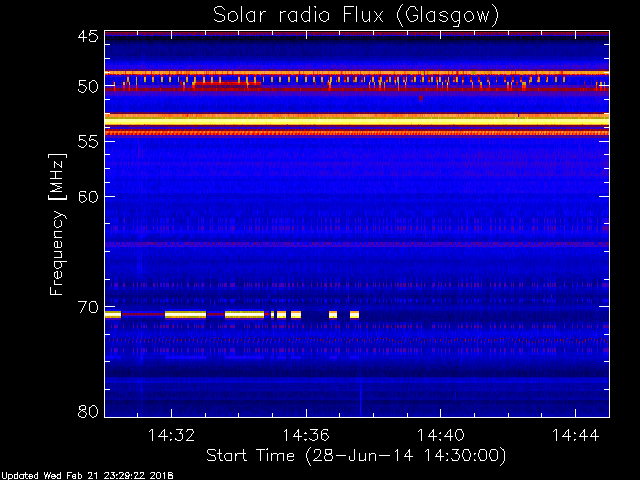Screen dimensions: 640x480
Task: Select the 55 frequency tick label
Action: pos(88,142)
